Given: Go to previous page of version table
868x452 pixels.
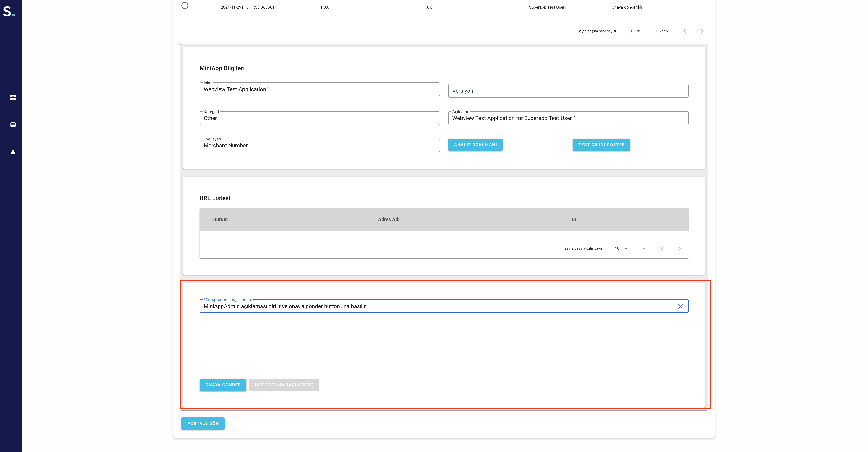Looking at the screenshot, I should 684,31.
